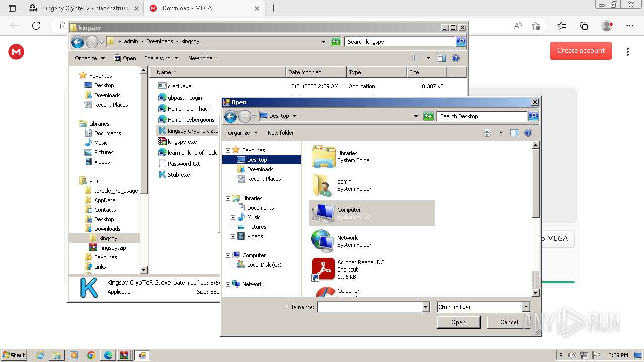The height and width of the screenshot is (362, 644).
Task: Click the search magnifier beside Search Desktop
Action: [533, 116]
